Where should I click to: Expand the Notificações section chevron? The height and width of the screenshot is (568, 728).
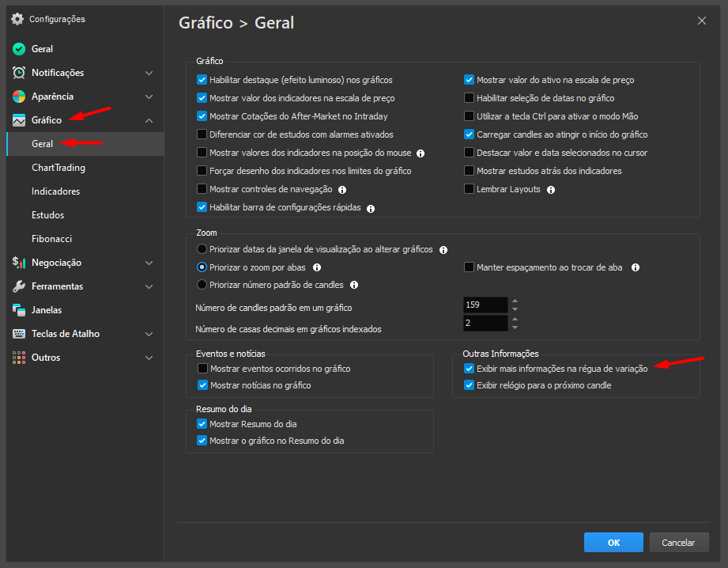click(x=149, y=73)
